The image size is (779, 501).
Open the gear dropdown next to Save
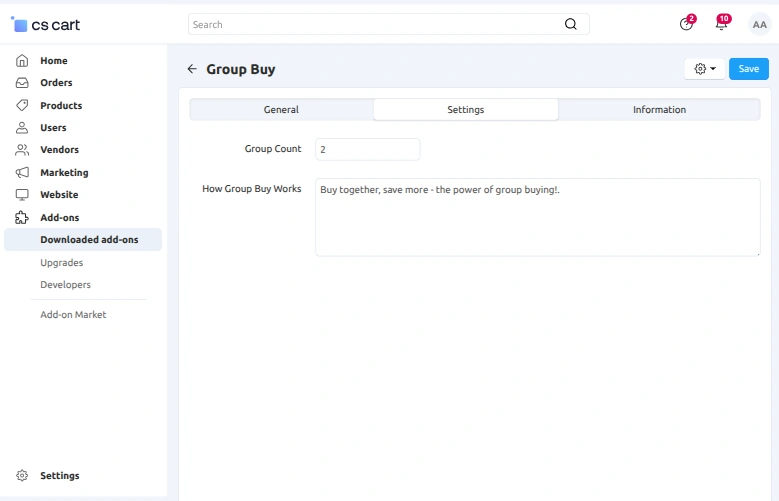coord(704,69)
